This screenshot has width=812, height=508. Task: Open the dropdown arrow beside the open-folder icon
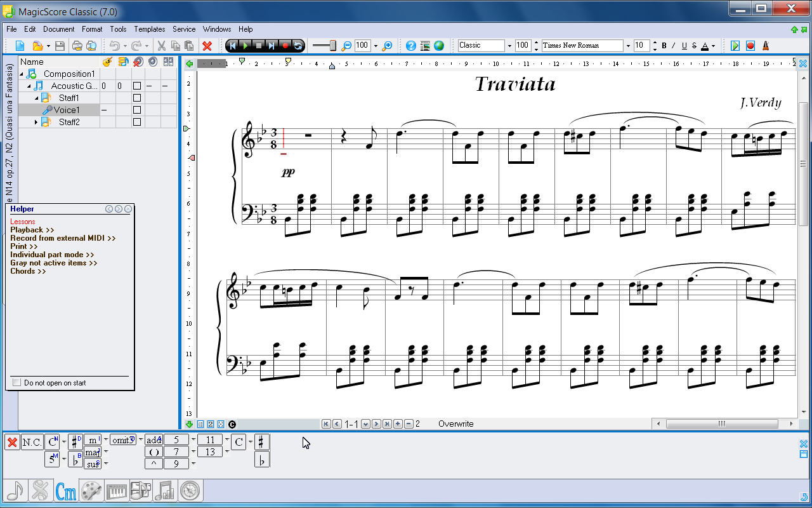click(48, 46)
